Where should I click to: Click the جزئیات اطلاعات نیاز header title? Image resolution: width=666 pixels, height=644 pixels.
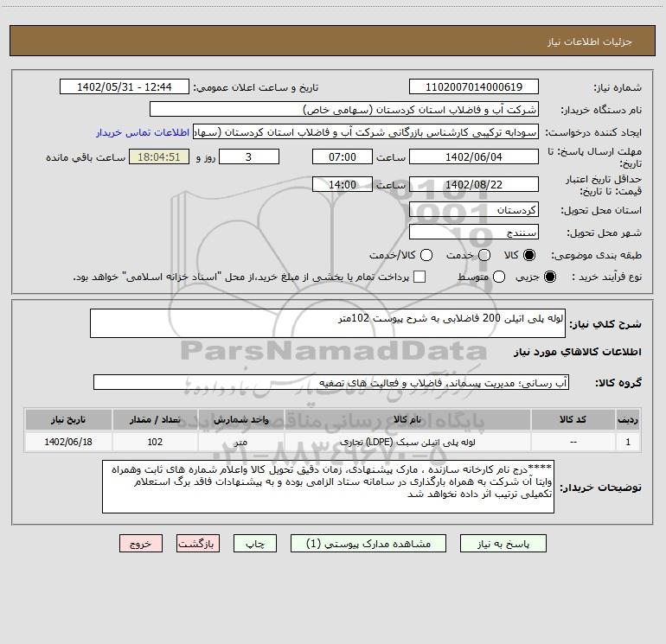click(x=590, y=41)
